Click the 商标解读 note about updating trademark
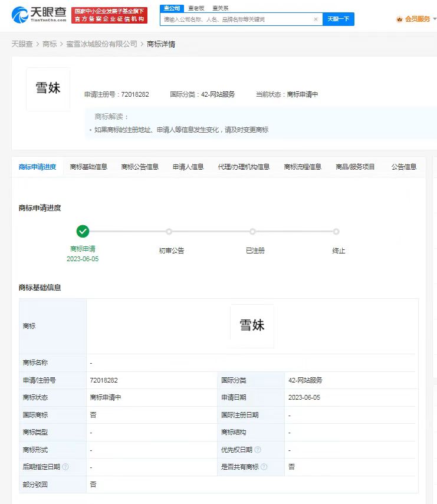This screenshot has width=437, height=504. (x=182, y=130)
